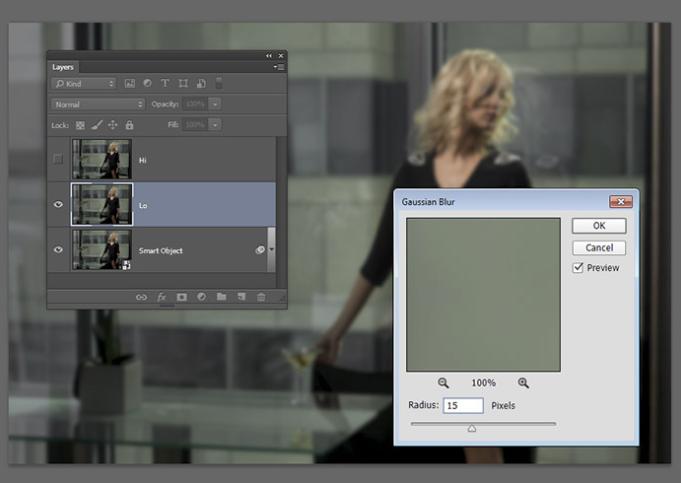Open the Layers panel flyout menu

tap(279, 67)
